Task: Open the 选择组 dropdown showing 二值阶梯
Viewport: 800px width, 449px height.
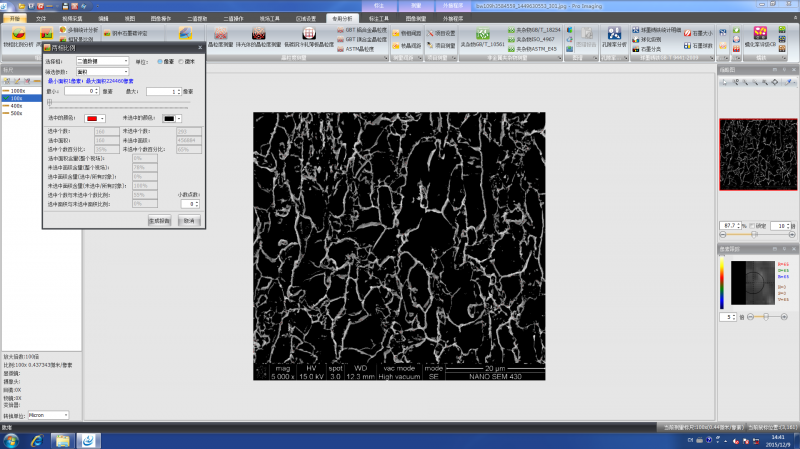Action: [103, 61]
